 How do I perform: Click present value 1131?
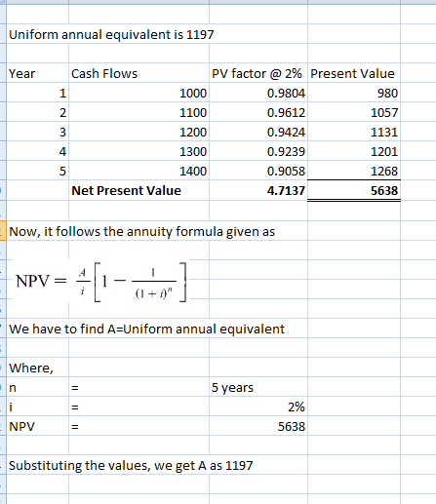coord(384,133)
